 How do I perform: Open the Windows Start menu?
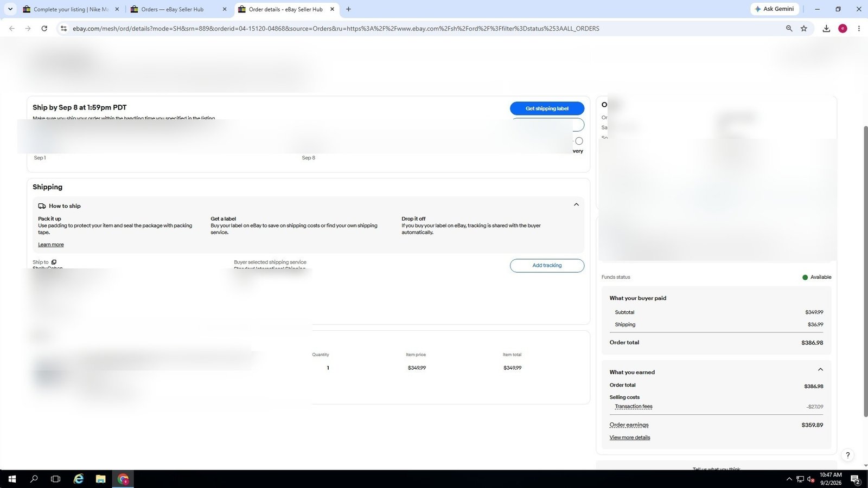coord(12,479)
